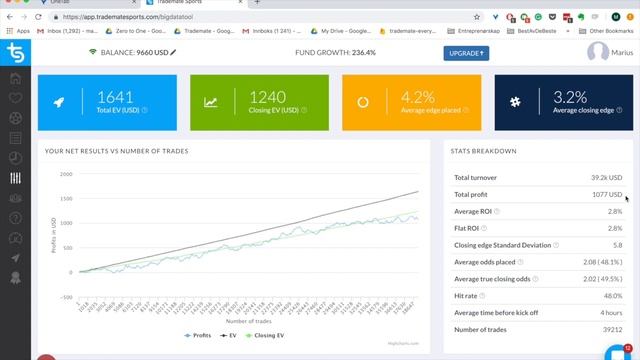Edit balance with the pencil icon
Screen dimensions: 640x360
[x=173, y=52]
